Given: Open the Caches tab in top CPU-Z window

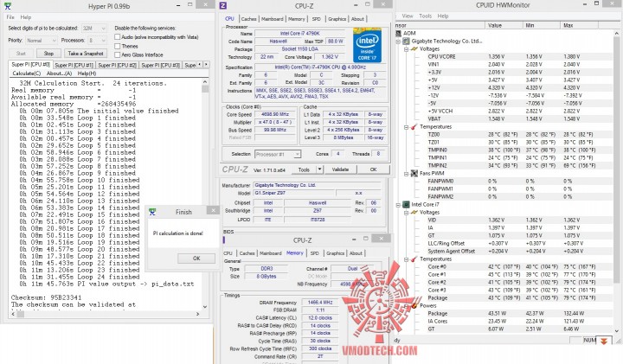Looking at the screenshot, I should click(x=248, y=19).
